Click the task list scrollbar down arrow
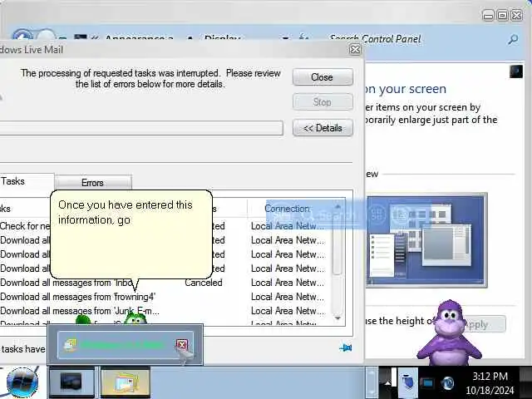 click(337, 318)
